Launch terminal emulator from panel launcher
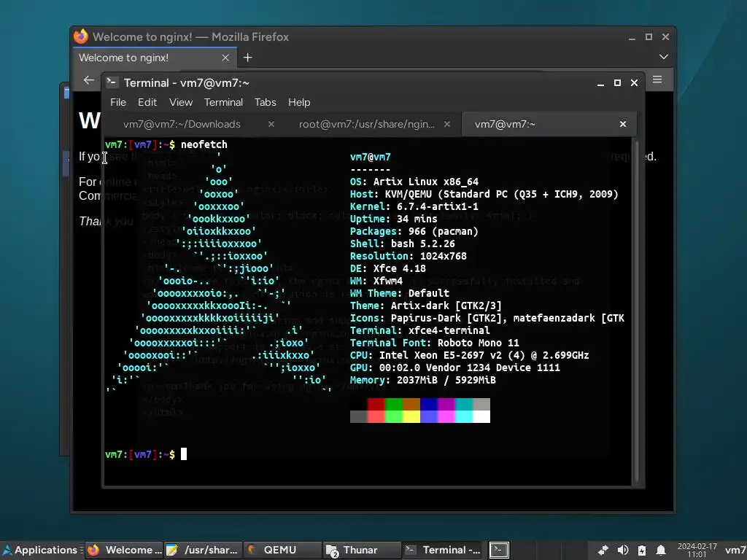The height and width of the screenshot is (560, 747). pyautogui.click(x=499, y=550)
